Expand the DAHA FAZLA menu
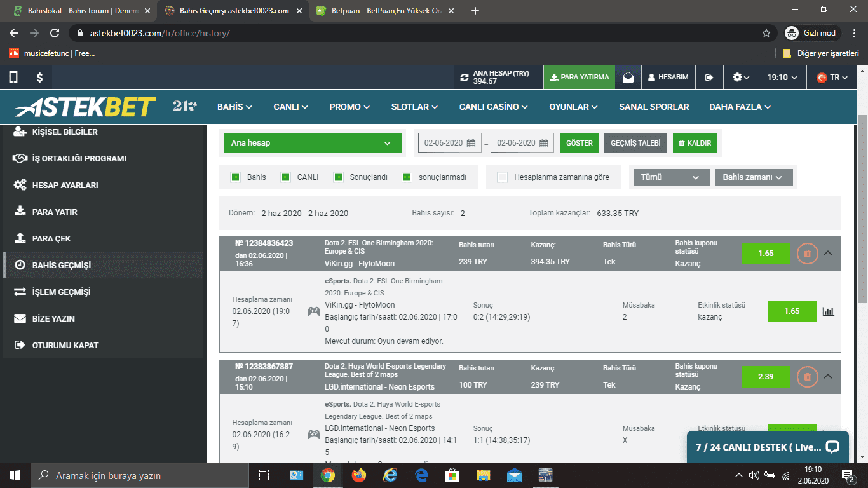This screenshot has height=488, width=868. [x=740, y=107]
